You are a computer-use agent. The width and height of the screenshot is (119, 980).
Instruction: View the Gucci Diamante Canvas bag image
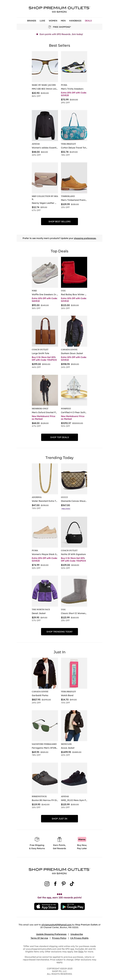pos(74,479)
